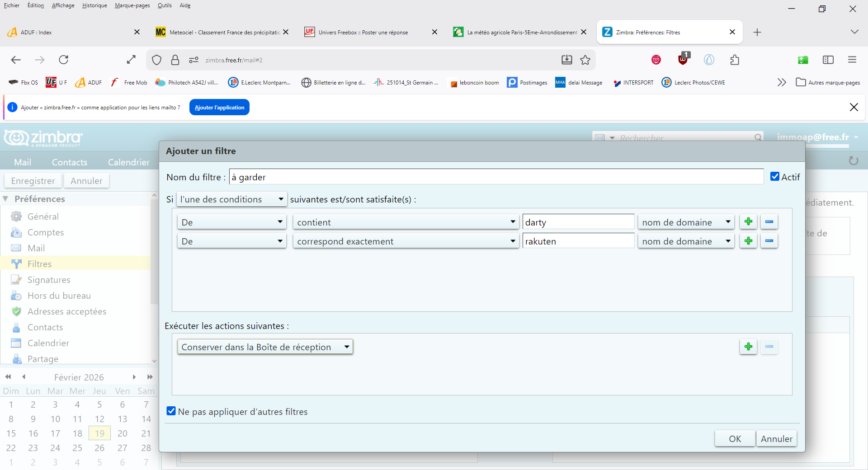Remove the rakuten condition row
The image size is (868, 470).
[769, 241]
